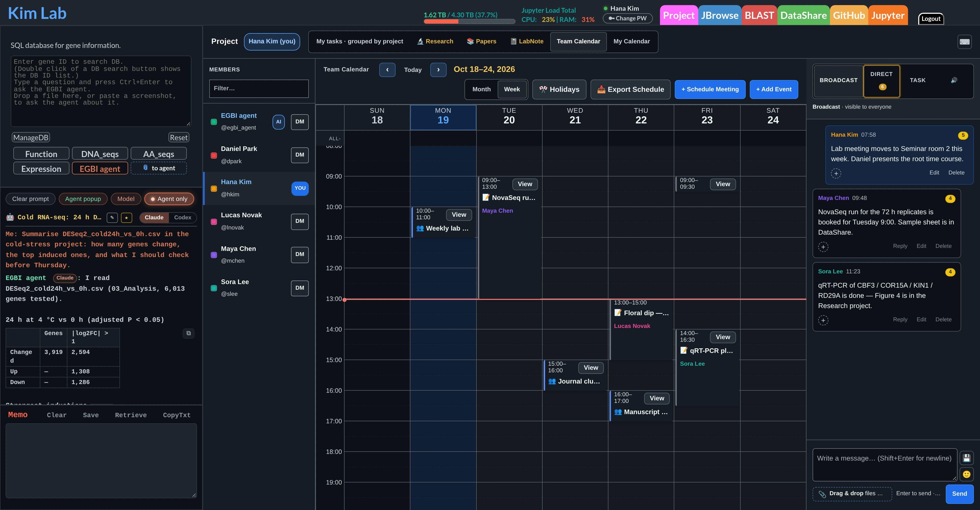This screenshot has width=980, height=510.
Task: Click the Write a message text area
Action: click(885, 464)
